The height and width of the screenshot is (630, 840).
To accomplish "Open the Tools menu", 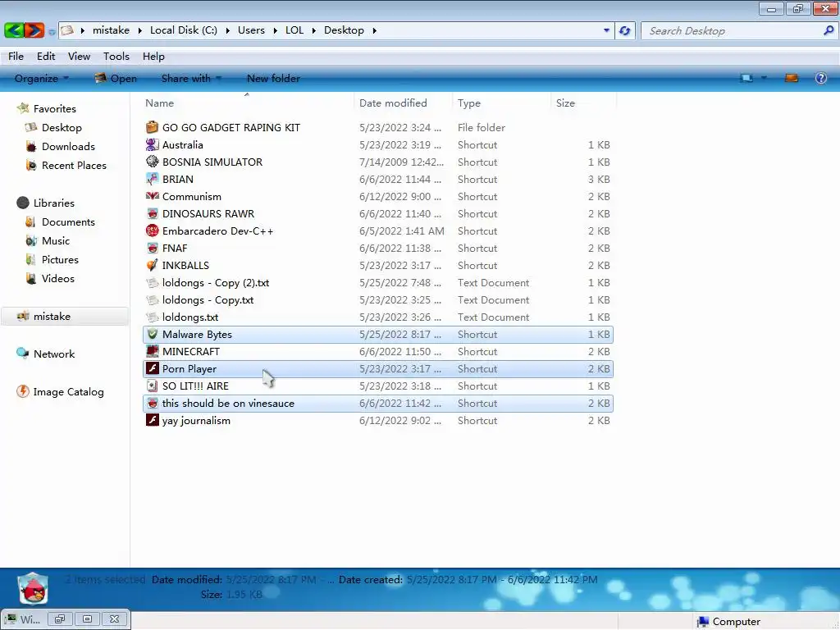I will point(116,57).
